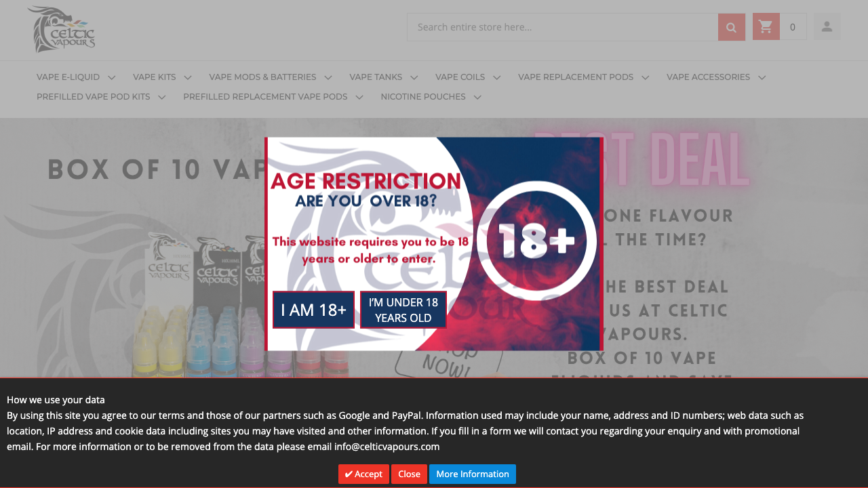Expand the Vape Tanks dropdown chevron
The width and height of the screenshot is (868, 488).
[414, 77]
